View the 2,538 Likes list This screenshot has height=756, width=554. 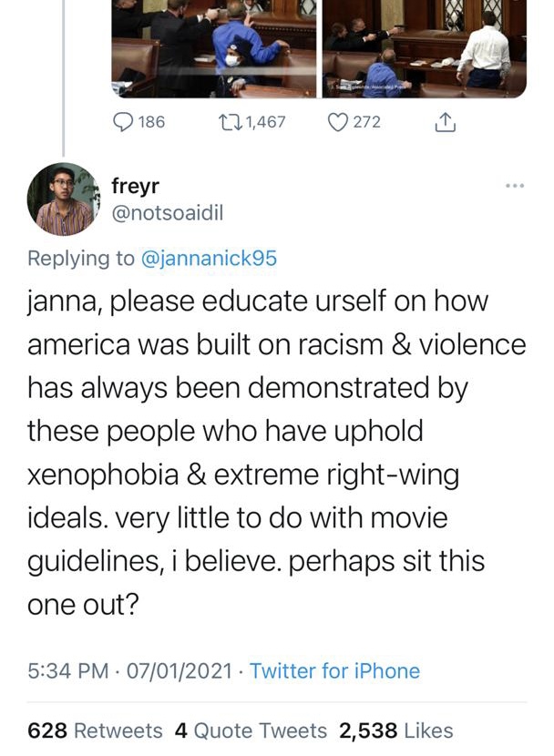[x=395, y=730]
